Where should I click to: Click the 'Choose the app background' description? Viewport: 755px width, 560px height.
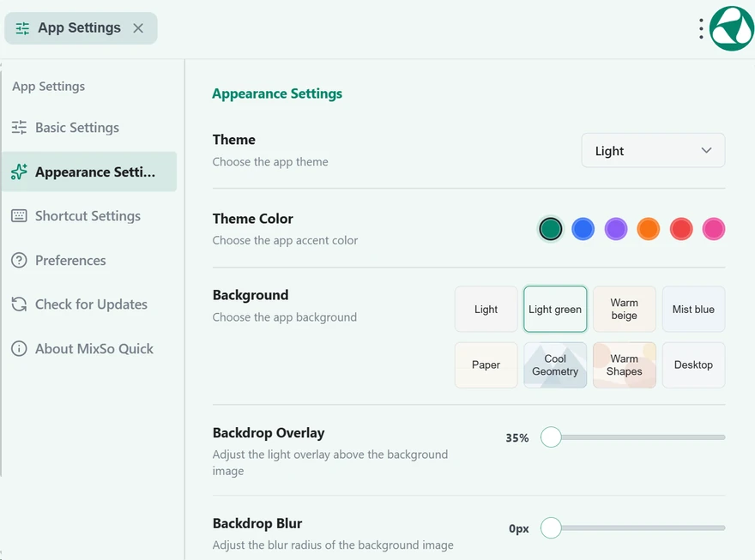coord(285,317)
